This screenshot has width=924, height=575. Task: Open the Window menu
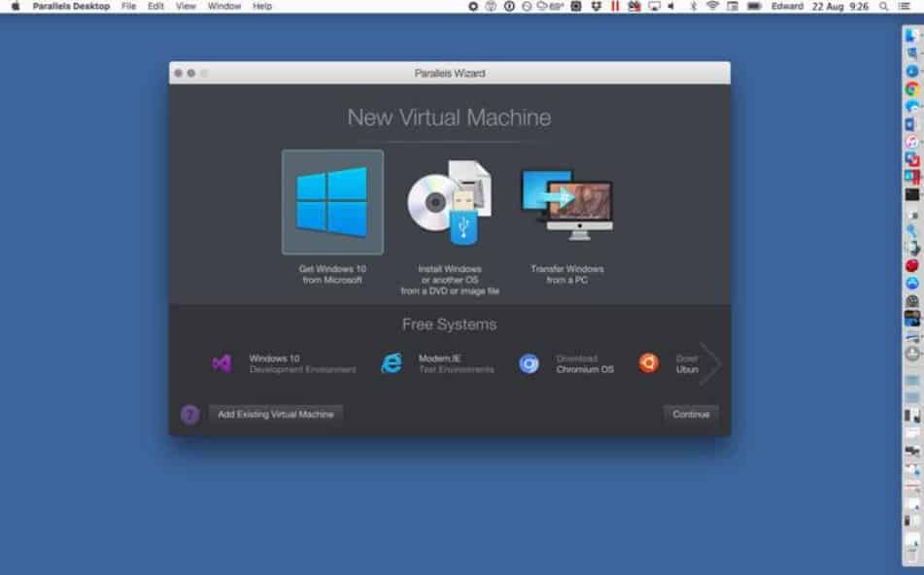coord(223,7)
